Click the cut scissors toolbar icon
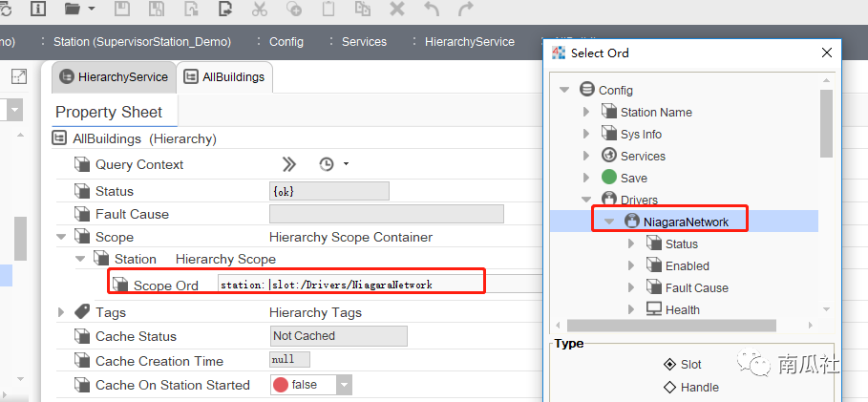Image resolution: width=868 pixels, height=402 pixels. coord(260,10)
